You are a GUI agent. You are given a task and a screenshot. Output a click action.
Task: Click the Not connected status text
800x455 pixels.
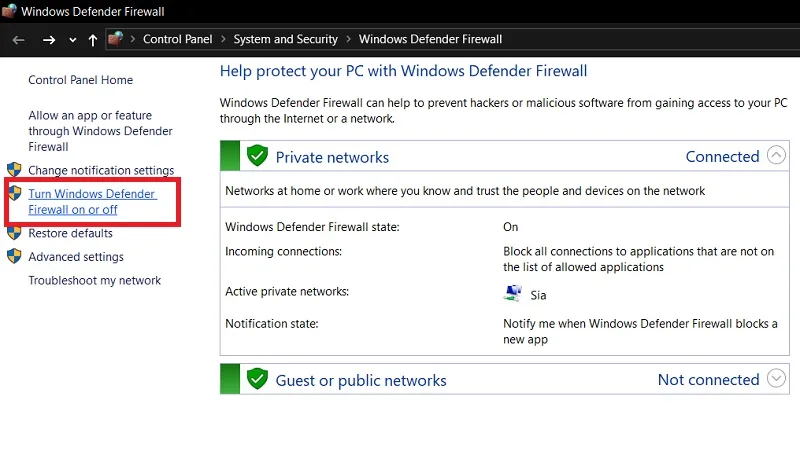point(708,380)
